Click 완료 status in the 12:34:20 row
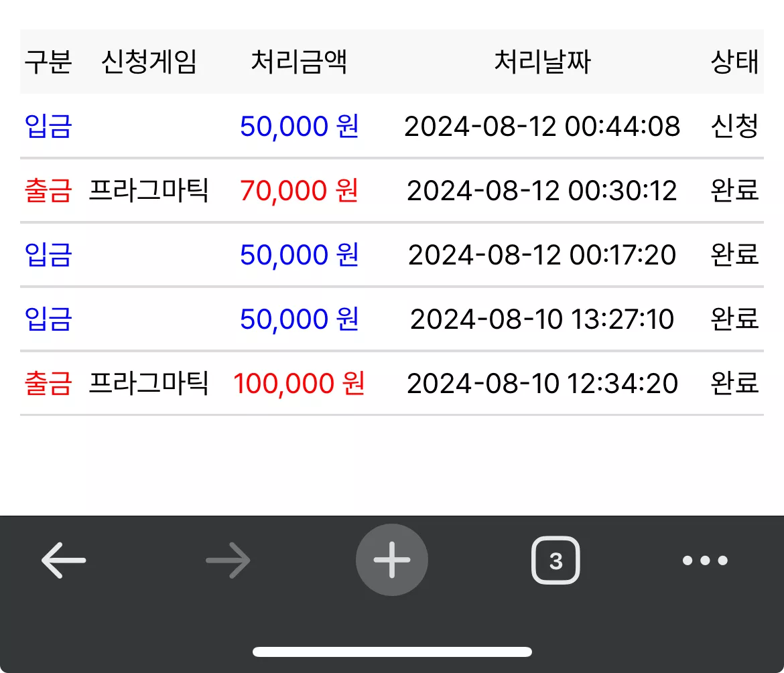This screenshot has width=784, height=673. coord(734,383)
